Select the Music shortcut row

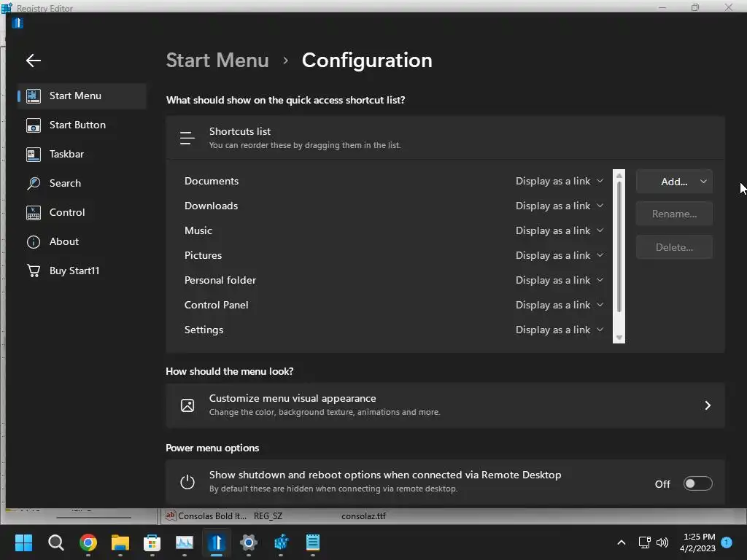point(393,230)
